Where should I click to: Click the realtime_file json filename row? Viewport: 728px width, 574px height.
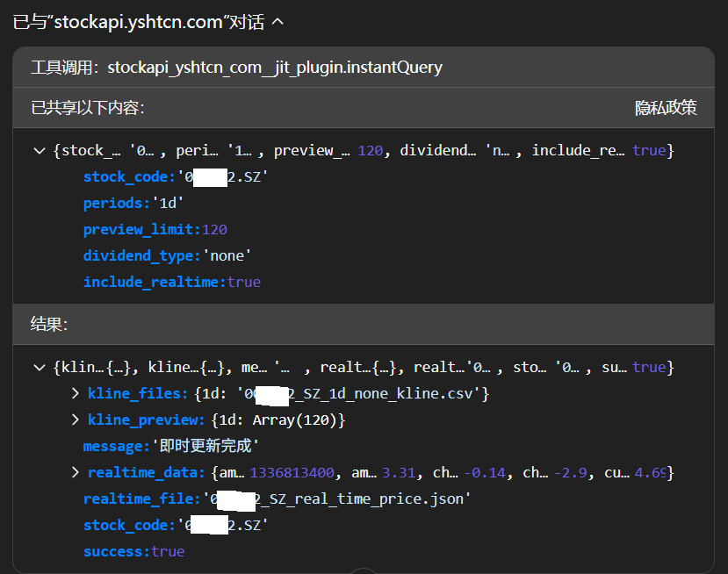278,499
